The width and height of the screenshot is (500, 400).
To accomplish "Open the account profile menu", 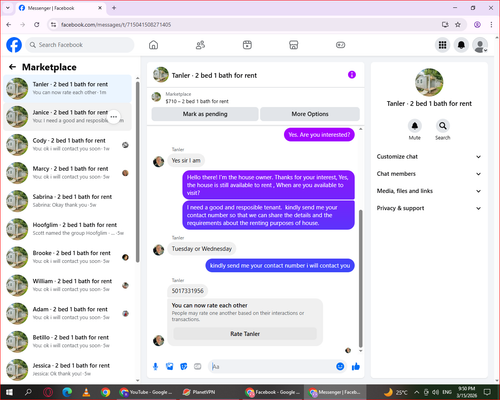I will click(480, 45).
